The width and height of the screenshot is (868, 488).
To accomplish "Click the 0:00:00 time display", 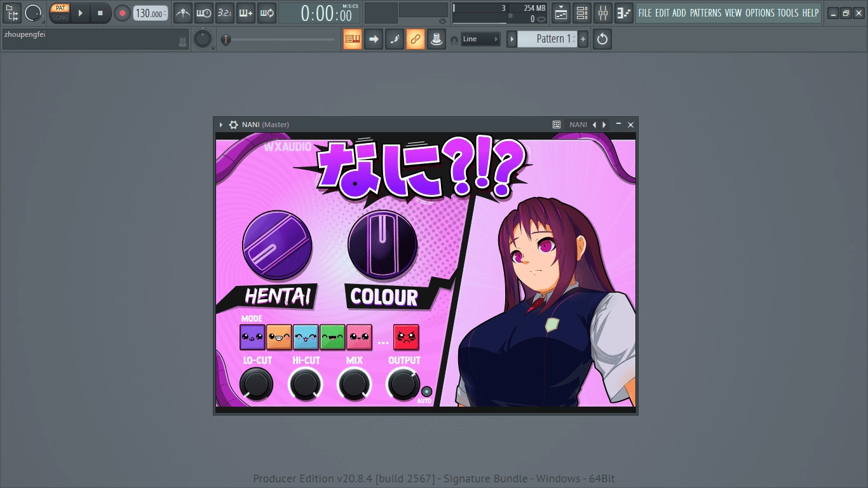I will [x=320, y=13].
